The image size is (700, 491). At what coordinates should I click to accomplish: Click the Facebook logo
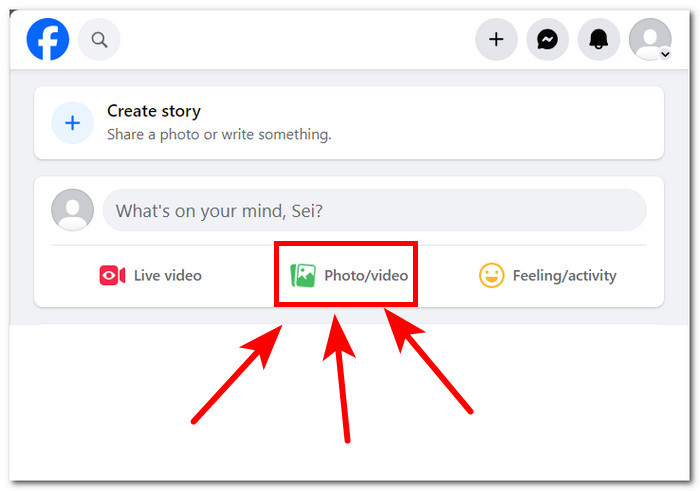tap(48, 40)
